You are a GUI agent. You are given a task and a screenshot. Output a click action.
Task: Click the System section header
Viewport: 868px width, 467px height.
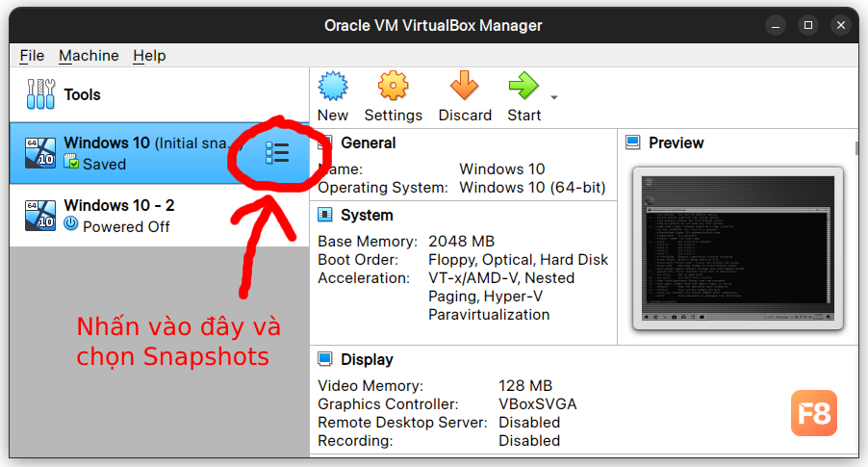coord(367,215)
